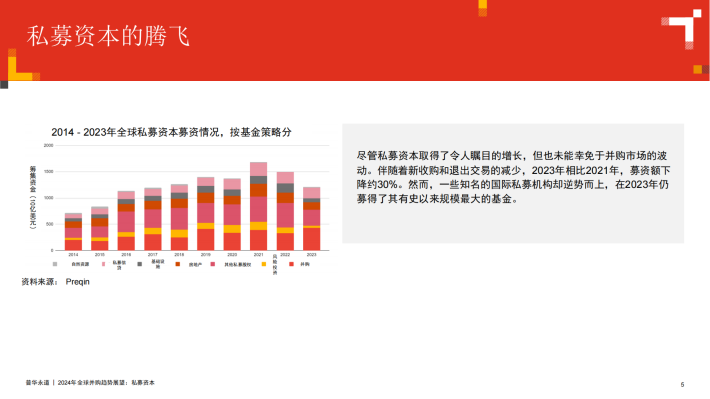Viewport: 710px width, 399px height.
Task: Select the chart title above the bars
Action: pos(172,132)
